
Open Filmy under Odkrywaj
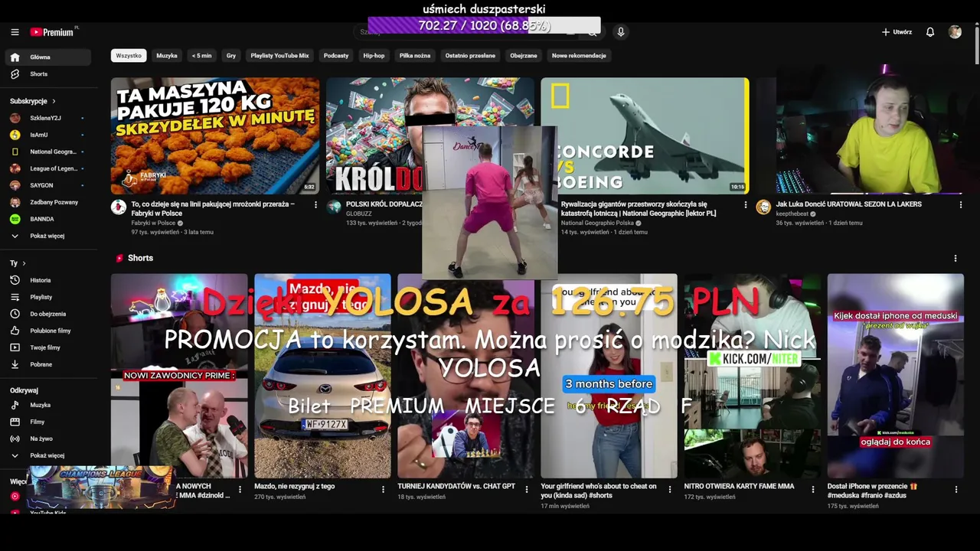tap(48, 422)
